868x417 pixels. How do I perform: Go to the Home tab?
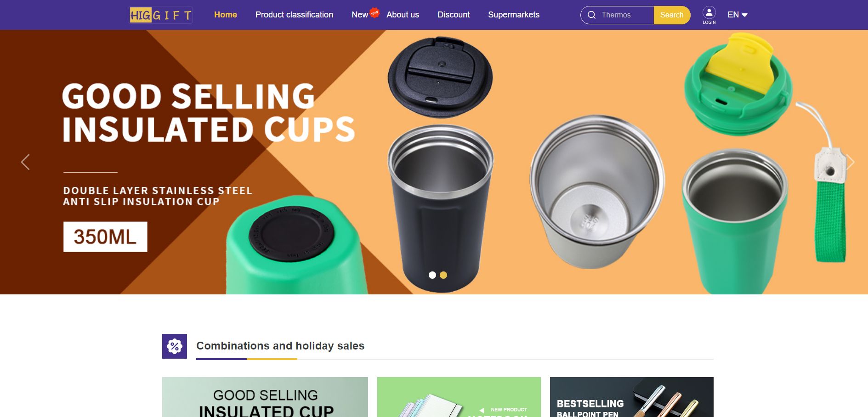click(x=226, y=15)
